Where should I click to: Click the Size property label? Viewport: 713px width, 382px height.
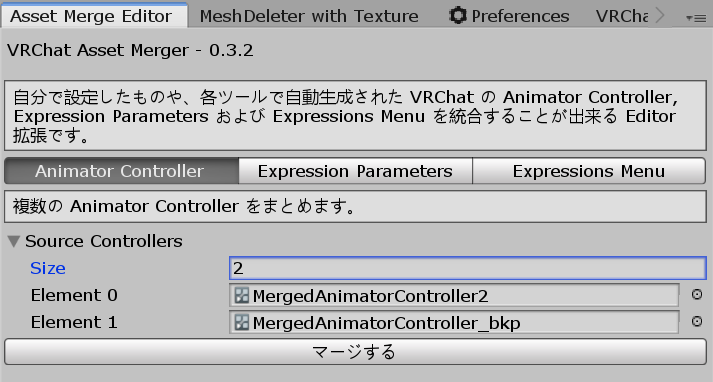(x=48, y=268)
